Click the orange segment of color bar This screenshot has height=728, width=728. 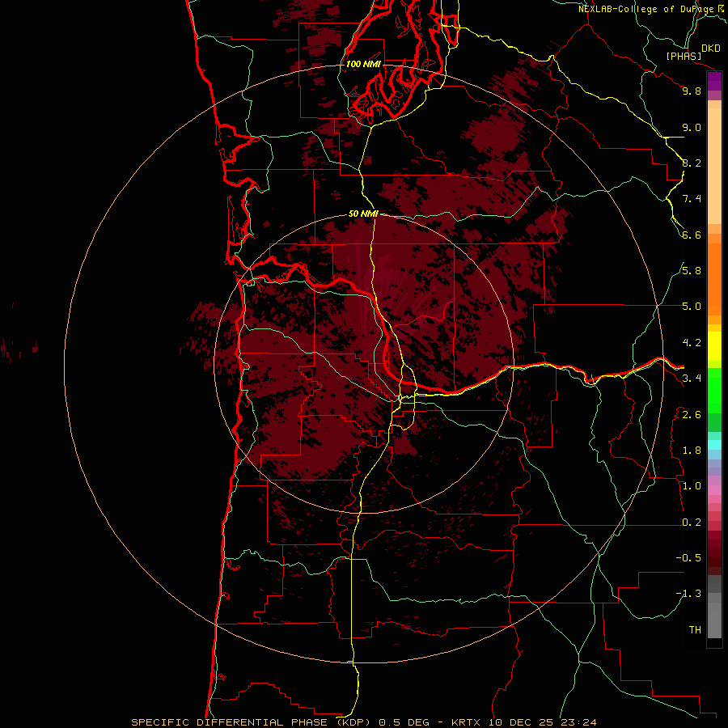714,280
